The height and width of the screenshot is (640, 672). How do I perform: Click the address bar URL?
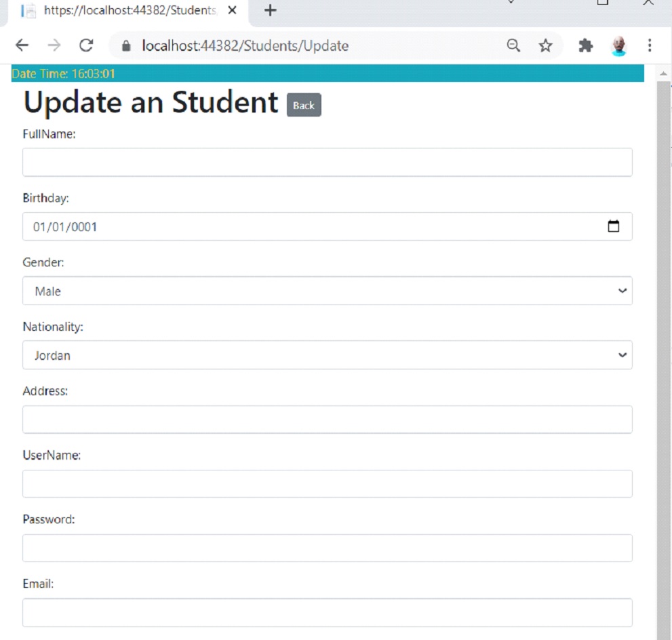coord(245,46)
